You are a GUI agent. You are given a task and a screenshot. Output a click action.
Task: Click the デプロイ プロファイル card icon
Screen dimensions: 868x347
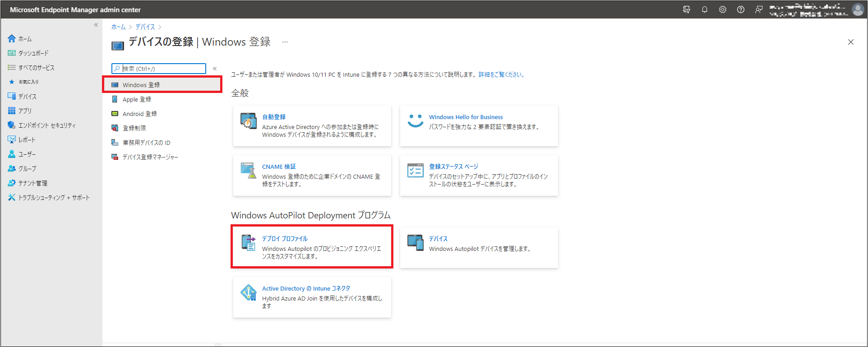click(x=249, y=243)
